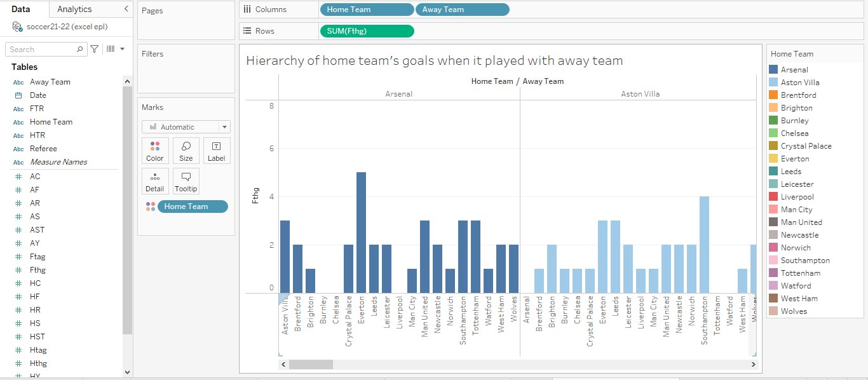Screen dimensions: 868x380
Task: Open the Tooltip editor in Marks card
Action: [186, 181]
